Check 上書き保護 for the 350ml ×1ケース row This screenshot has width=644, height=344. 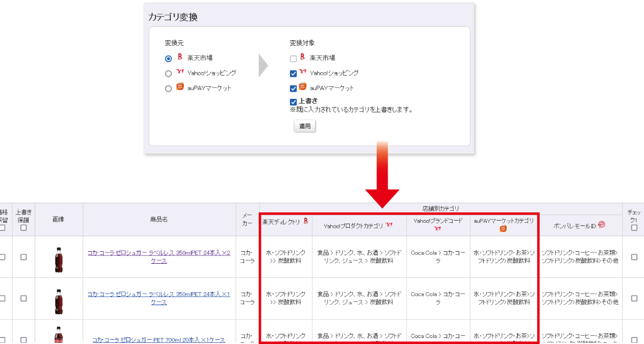pyautogui.click(x=23, y=298)
